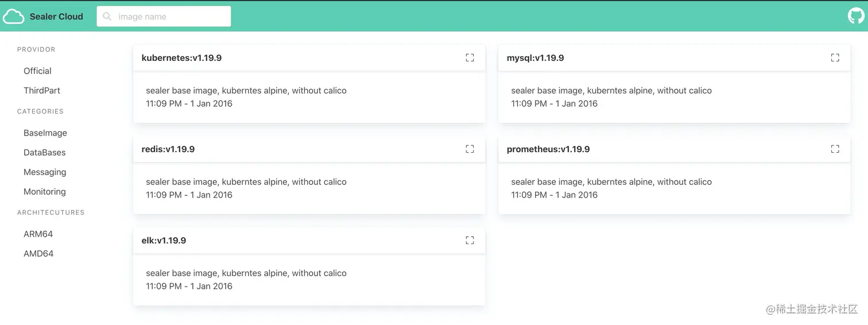The height and width of the screenshot is (325, 868).
Task: Filter by Monitoring category
Action: tap(45, 192)
